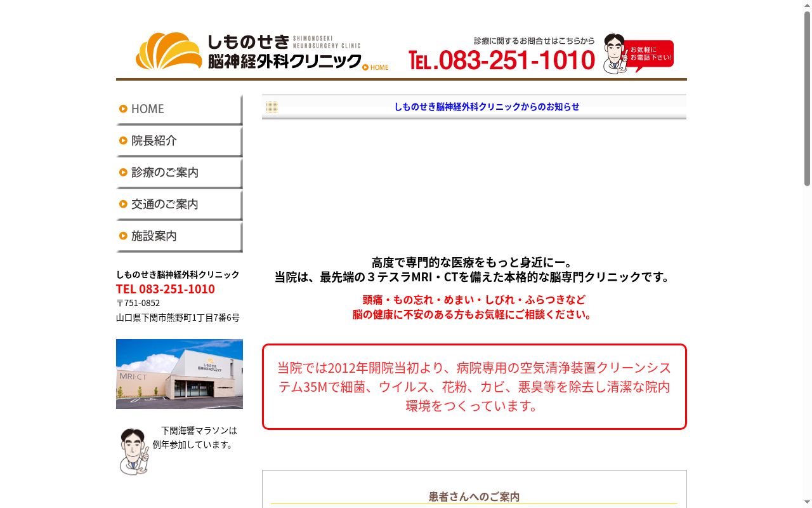This screenshot has width=812, height=508.
Task: Open the 院長紹介 page
Action: pos(179,141)
